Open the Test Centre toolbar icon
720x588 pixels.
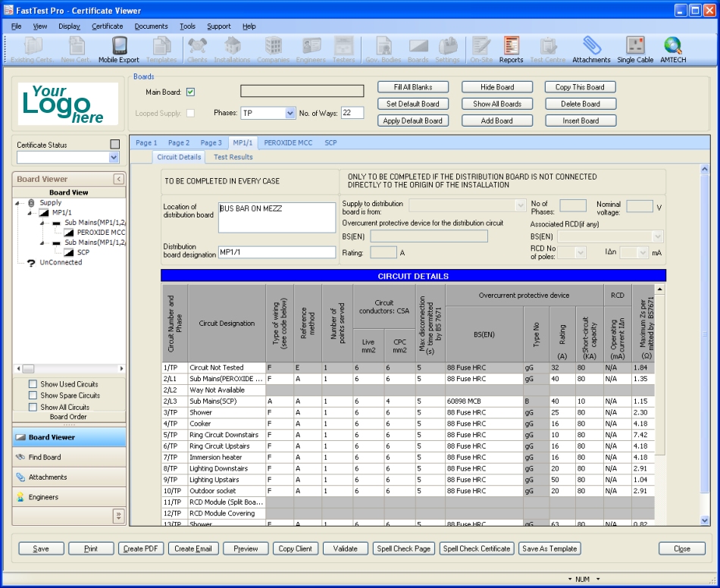click(x=548, y=49)
